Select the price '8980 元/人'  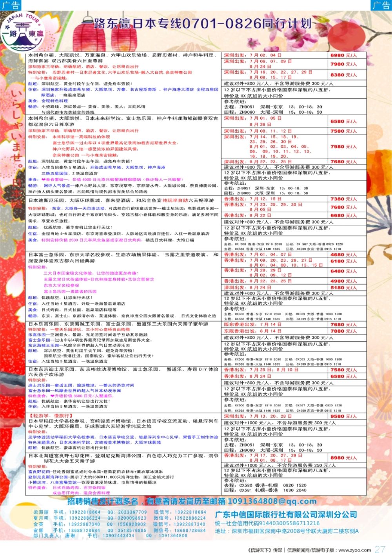[343, 458]
